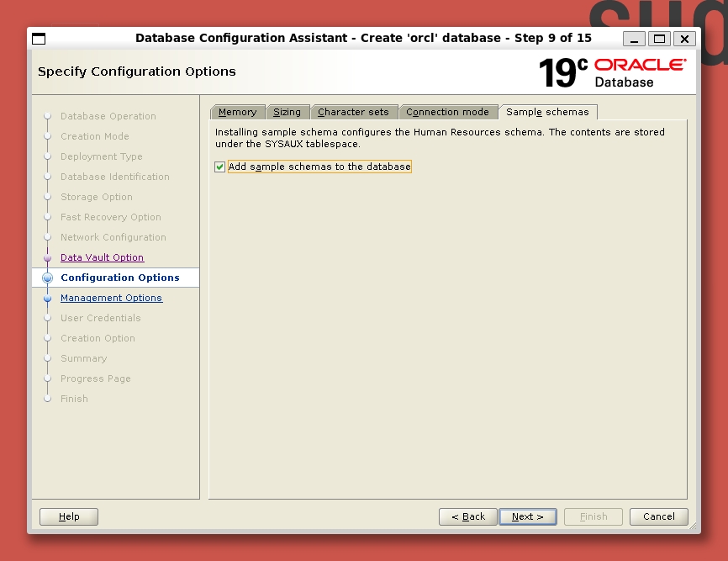The image size is (728, 561).
Task: Select the Sample schemas tab
Action: 547,112
